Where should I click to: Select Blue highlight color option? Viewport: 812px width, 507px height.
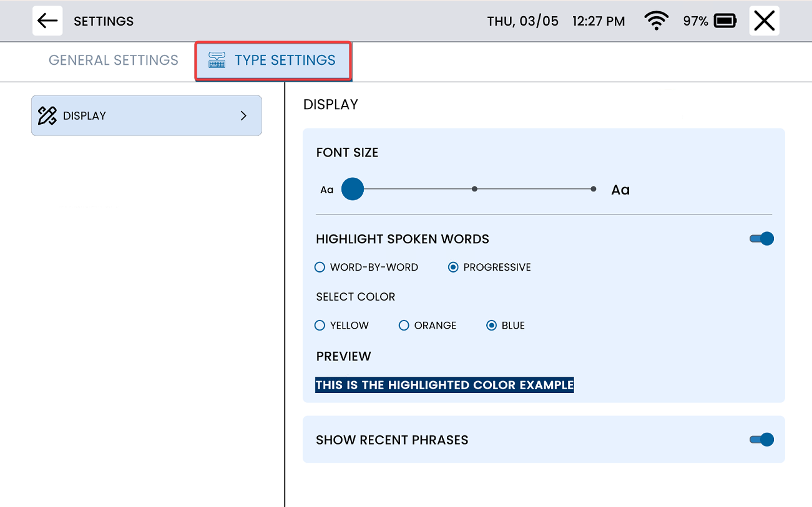point(492,326)
